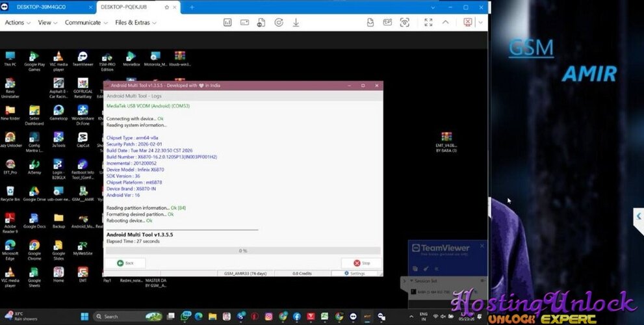Image resolution: width=644 pixels, height=325 pixels.
Task: Click the GSM_AMIR33 (76 days) account entry
Action: (245, 273)
